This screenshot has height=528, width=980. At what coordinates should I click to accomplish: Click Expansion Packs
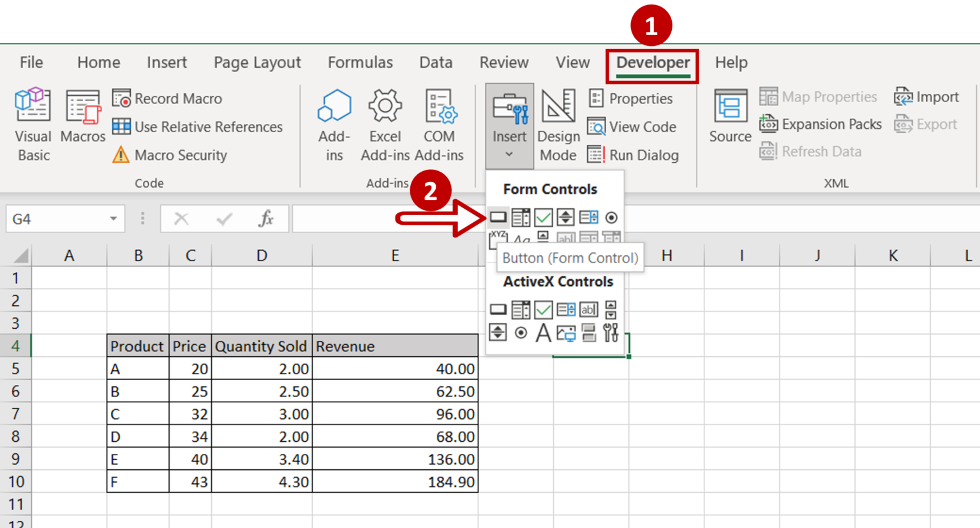[x=820, y=124]
